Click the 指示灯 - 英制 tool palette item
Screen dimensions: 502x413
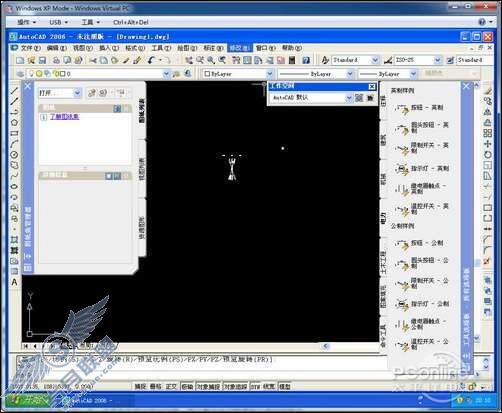click(421, 169)
